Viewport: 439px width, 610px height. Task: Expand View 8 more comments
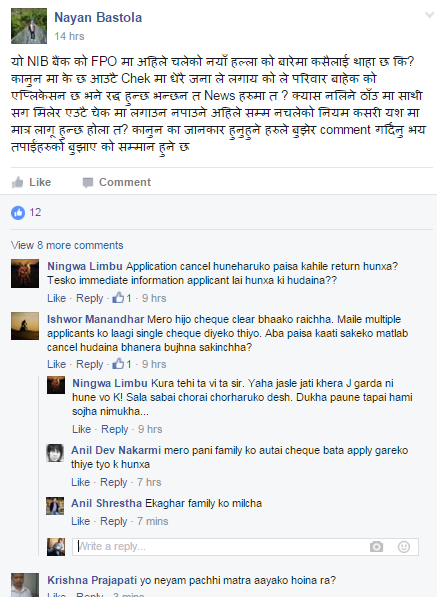(67, 245)
